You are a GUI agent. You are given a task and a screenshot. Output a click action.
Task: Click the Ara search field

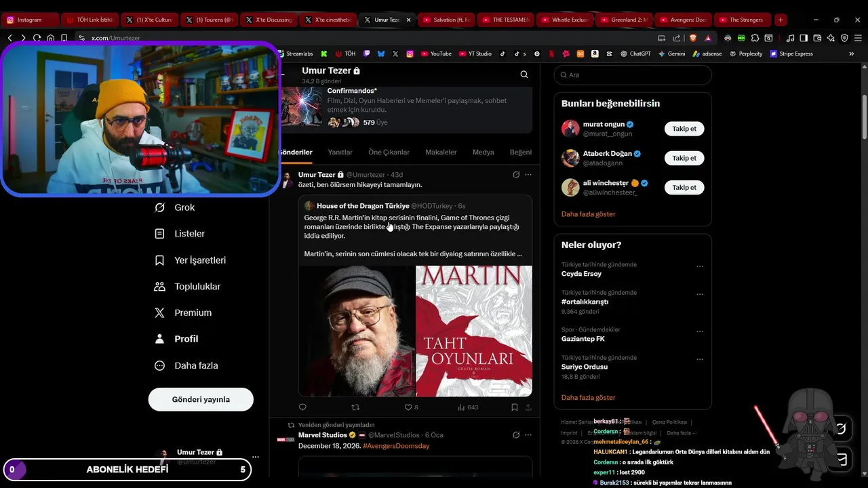pos(633,75)
